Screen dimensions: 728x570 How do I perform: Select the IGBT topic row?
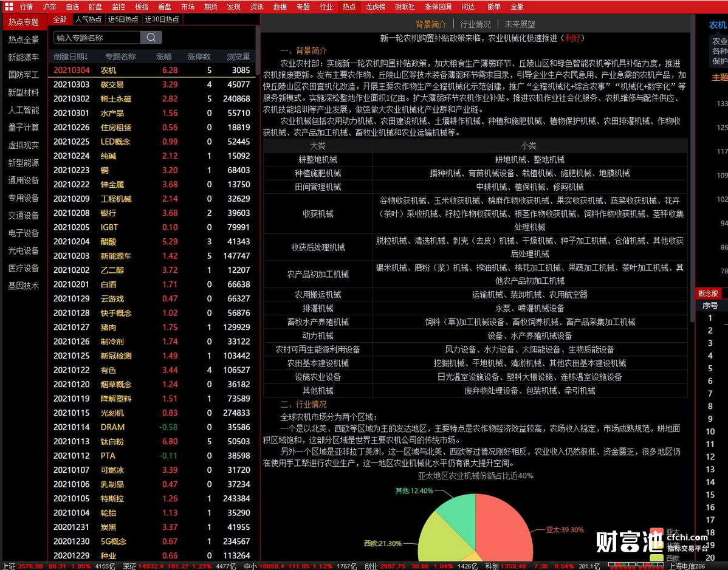(152, 227)
